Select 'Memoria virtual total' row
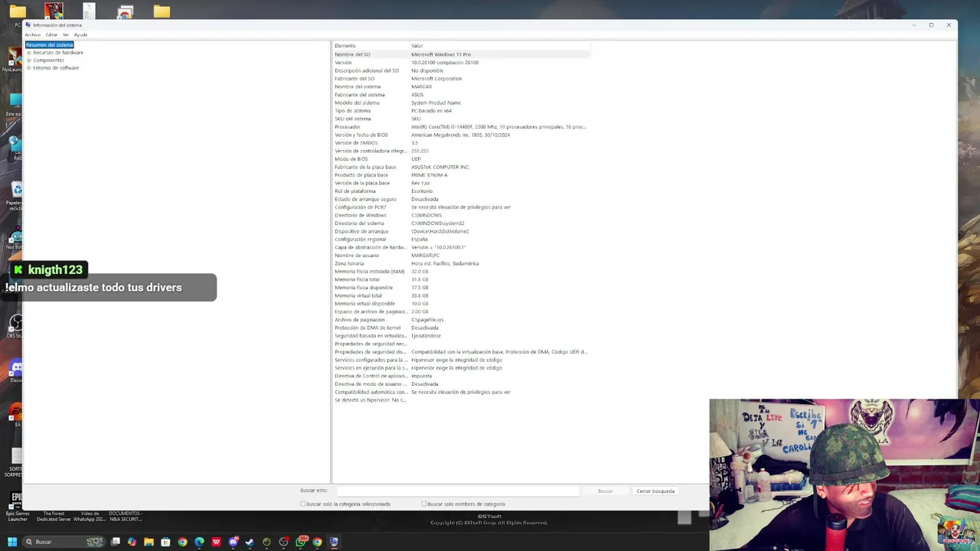The width and height of the screenshot is (980, 551). coord(461,295)
